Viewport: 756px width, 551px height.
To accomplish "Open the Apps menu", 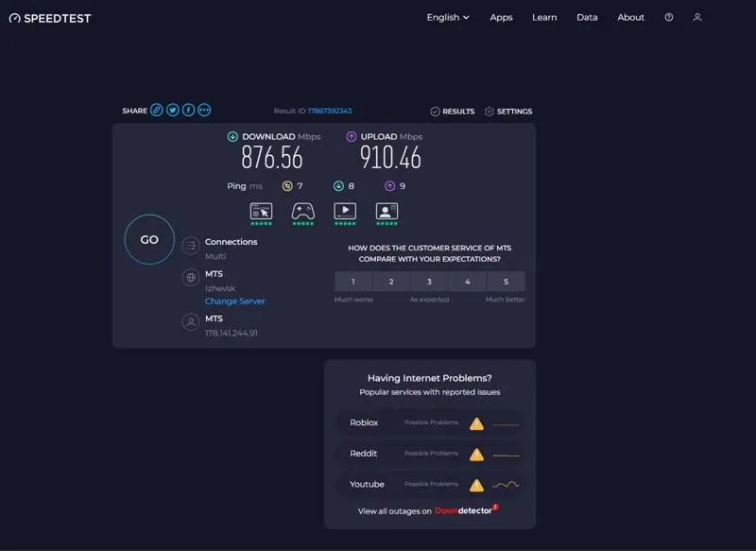I will coord(501,17).
